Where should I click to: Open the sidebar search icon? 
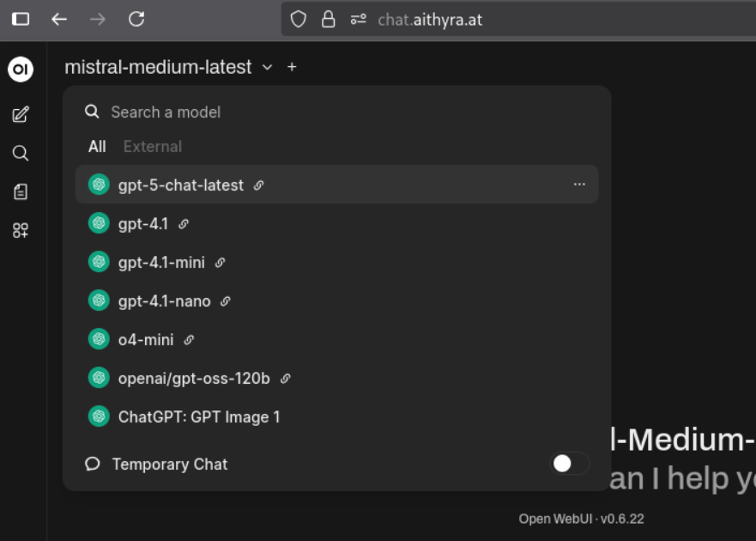[21, 154]
